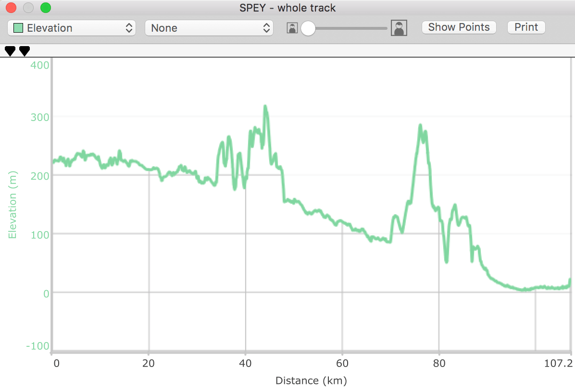Click the green Elevation color square
This screenshot has width=575, height=392.
pos(18,28)
